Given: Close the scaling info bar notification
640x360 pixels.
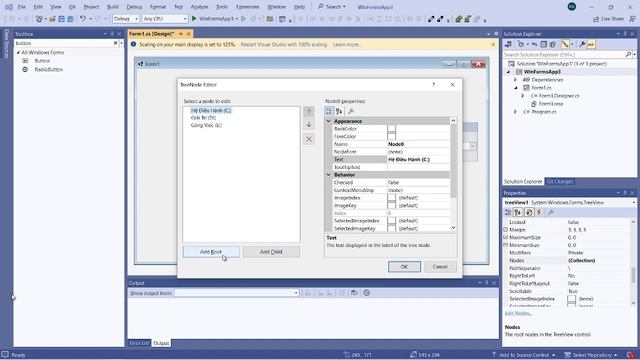Looking at the screenshot, I should pyautogui.click(x=493, y=44).
